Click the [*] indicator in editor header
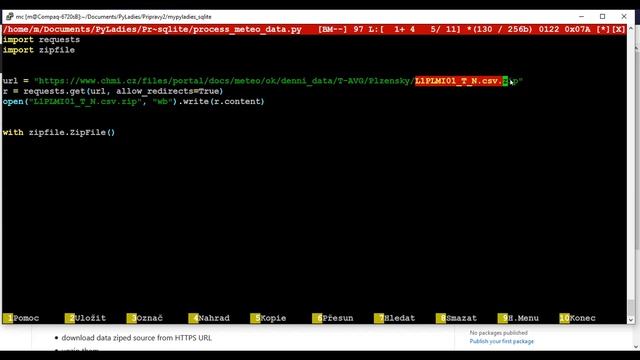640x360 pixels. 603,29
